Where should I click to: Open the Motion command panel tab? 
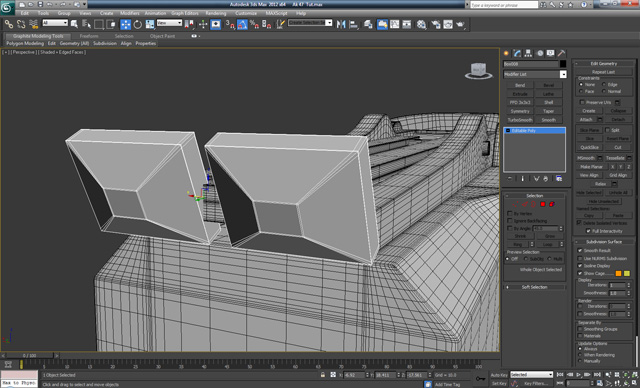coord(540,53)
